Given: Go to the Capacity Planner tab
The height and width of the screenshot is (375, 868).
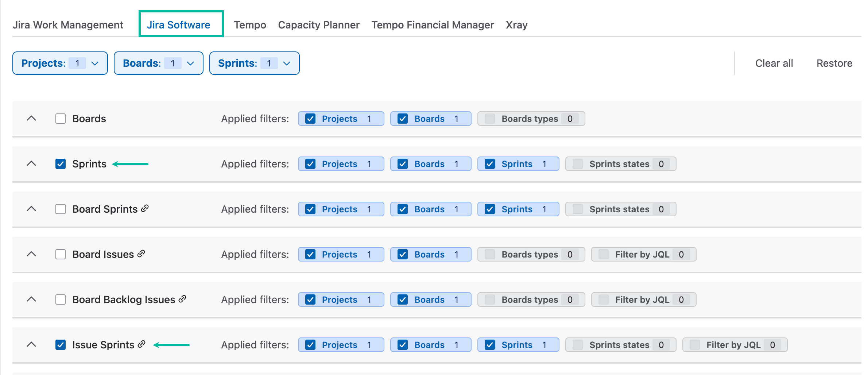Looking at the screenshot, I should click(x=319, y=25).
